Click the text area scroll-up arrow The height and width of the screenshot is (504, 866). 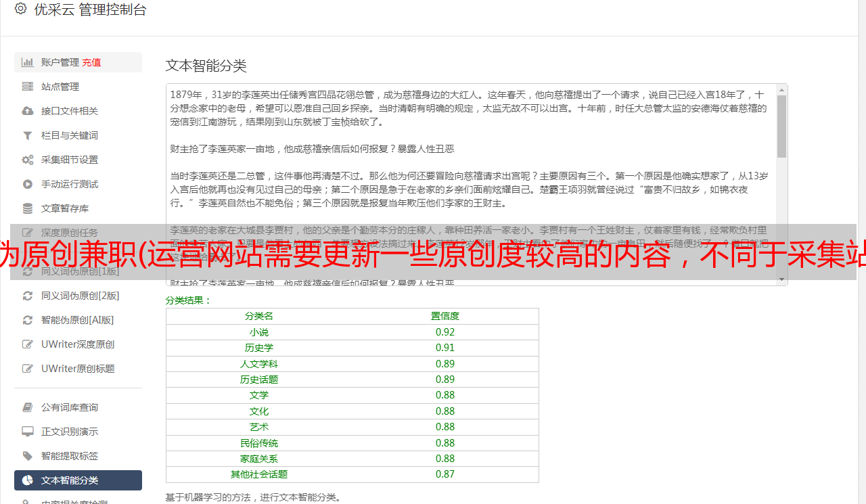click(782, 89)
